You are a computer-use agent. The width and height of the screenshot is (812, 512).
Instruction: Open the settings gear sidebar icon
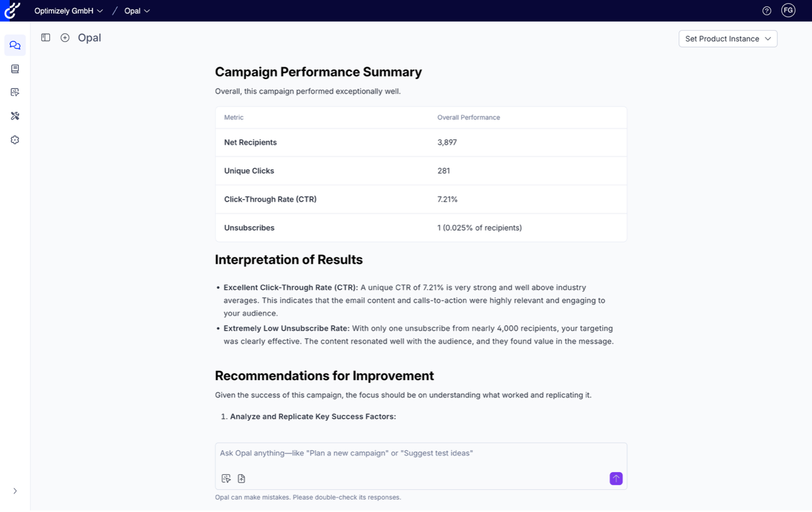point(15,140)
